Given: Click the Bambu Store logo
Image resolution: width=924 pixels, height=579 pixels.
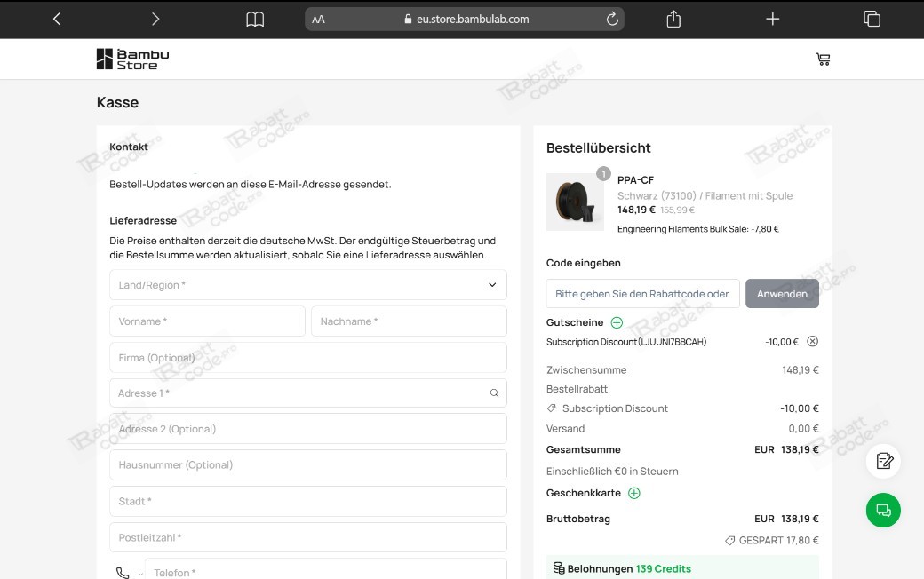Looking at the screenshot, I should (132, 59).
